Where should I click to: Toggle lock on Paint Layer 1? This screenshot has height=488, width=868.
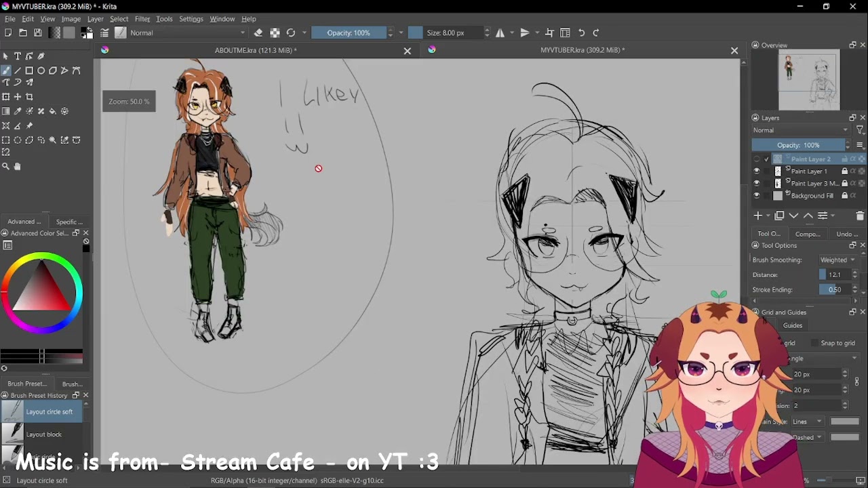click(844, 171)
